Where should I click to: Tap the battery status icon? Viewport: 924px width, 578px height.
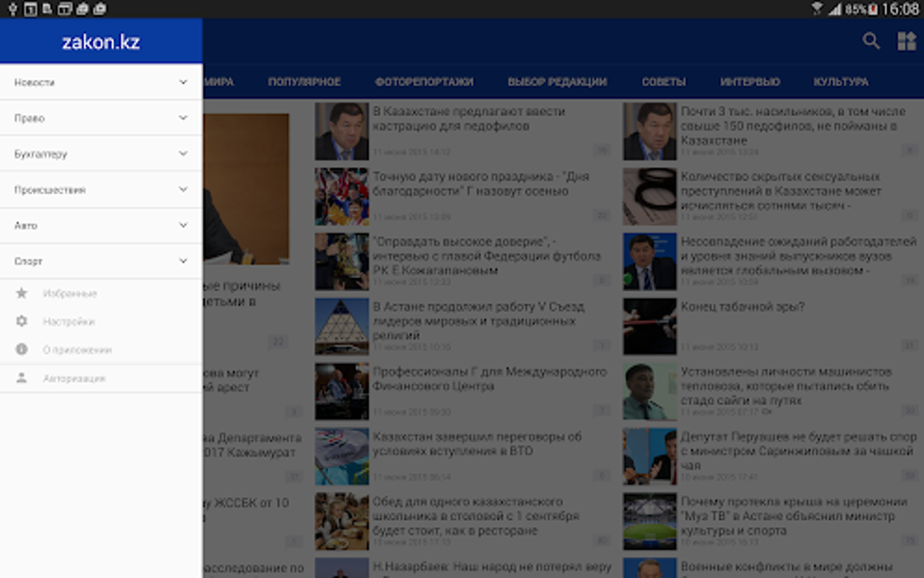(872, 9)
